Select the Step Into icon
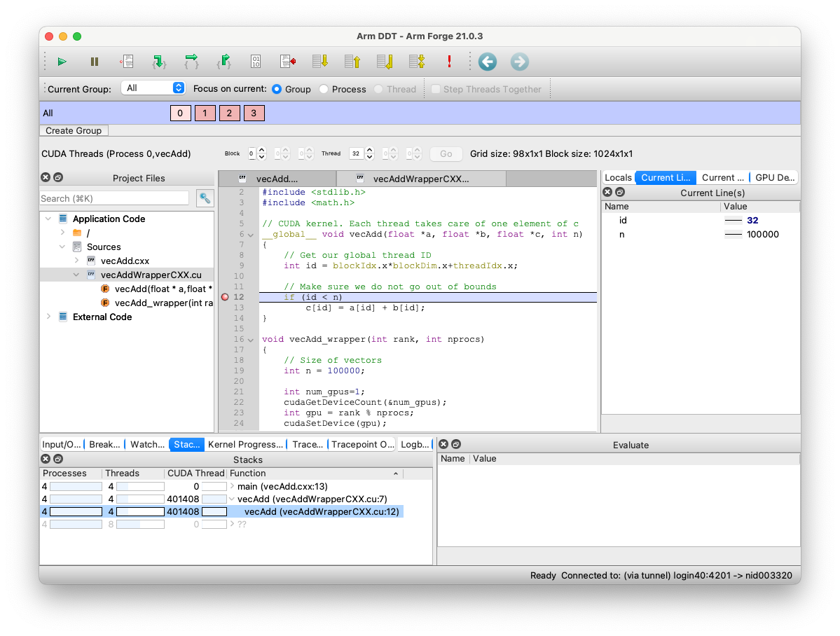 [159, 62]
